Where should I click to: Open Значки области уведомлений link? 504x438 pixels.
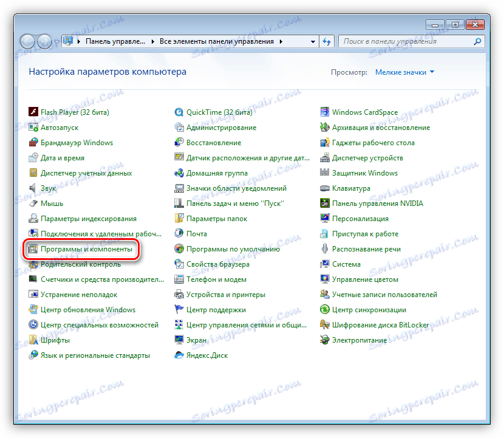click(x=236, y=188)
